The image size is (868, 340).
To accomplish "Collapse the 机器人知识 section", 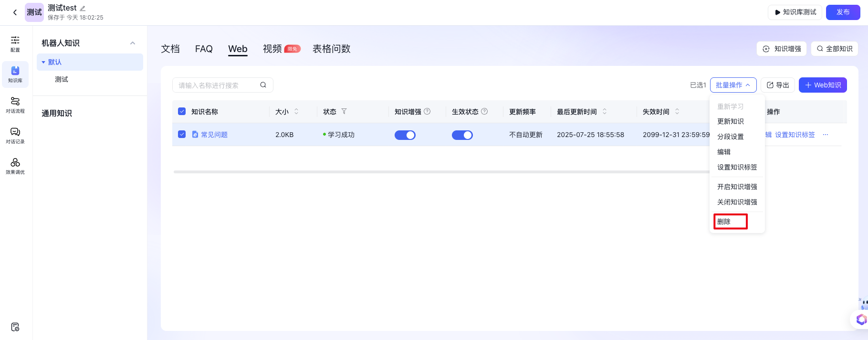I will [x=133, y=43].
